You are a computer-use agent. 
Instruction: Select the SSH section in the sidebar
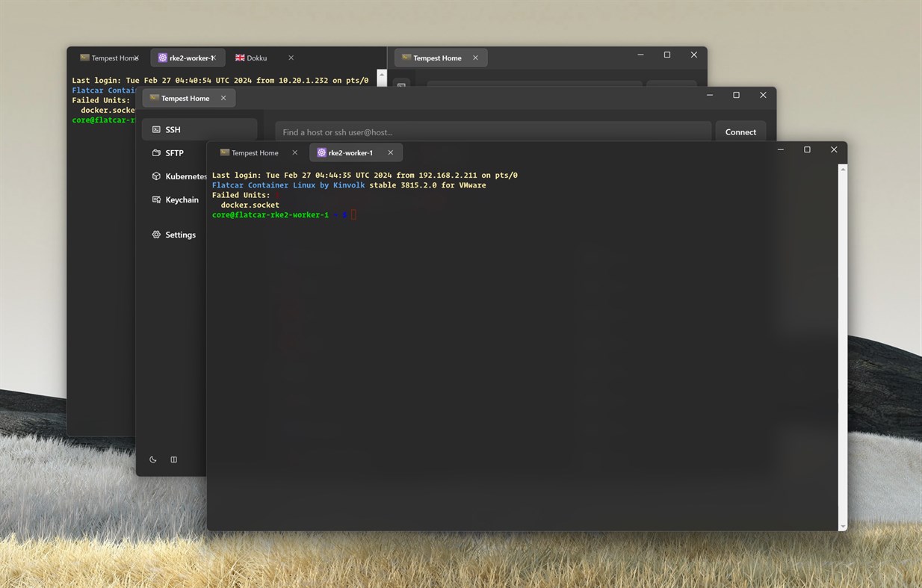173,129
